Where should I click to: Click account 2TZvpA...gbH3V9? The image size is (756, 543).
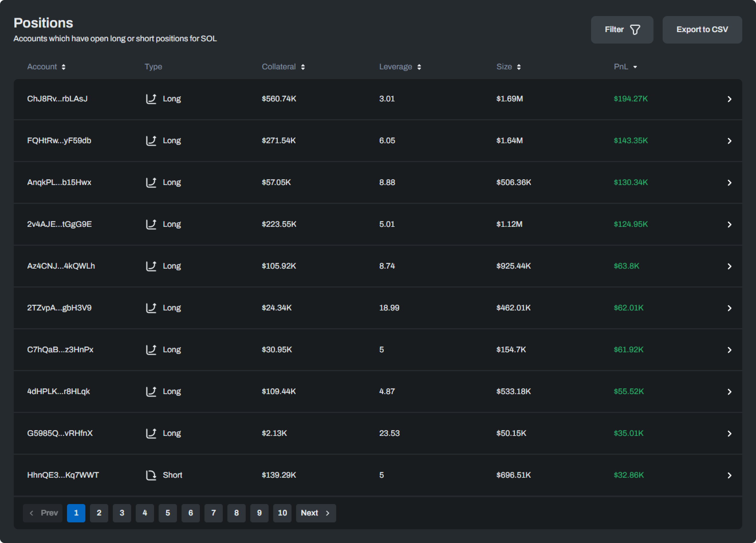[59, 308]
